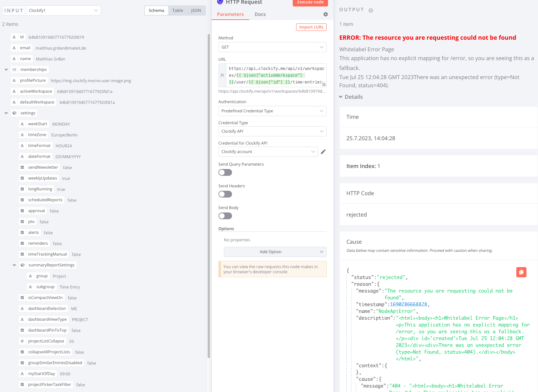Open the Add Option dropdown

click(x=275, y=252)
